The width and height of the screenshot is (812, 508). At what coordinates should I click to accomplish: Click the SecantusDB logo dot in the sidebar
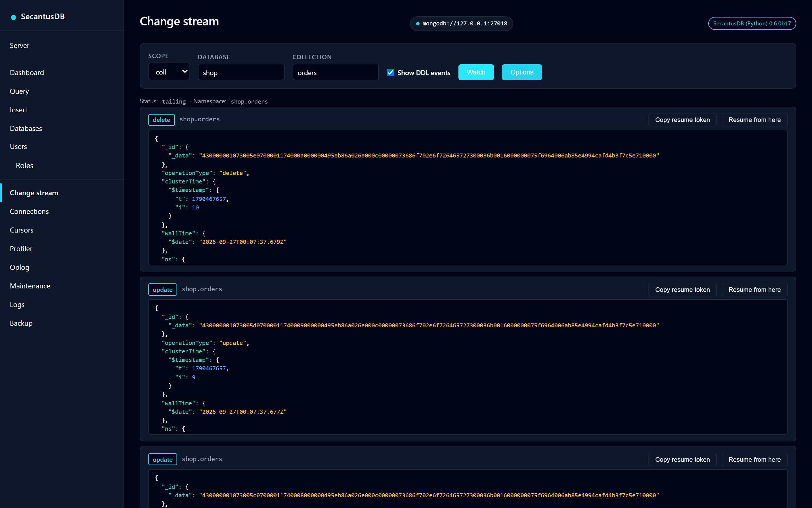pyautogui.click(x=14, y=17)
